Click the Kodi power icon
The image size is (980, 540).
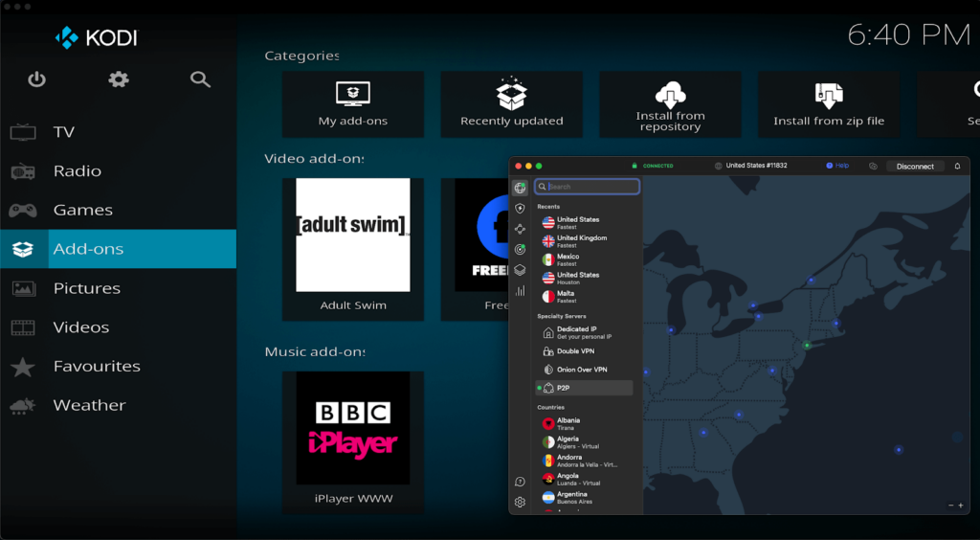37,79
